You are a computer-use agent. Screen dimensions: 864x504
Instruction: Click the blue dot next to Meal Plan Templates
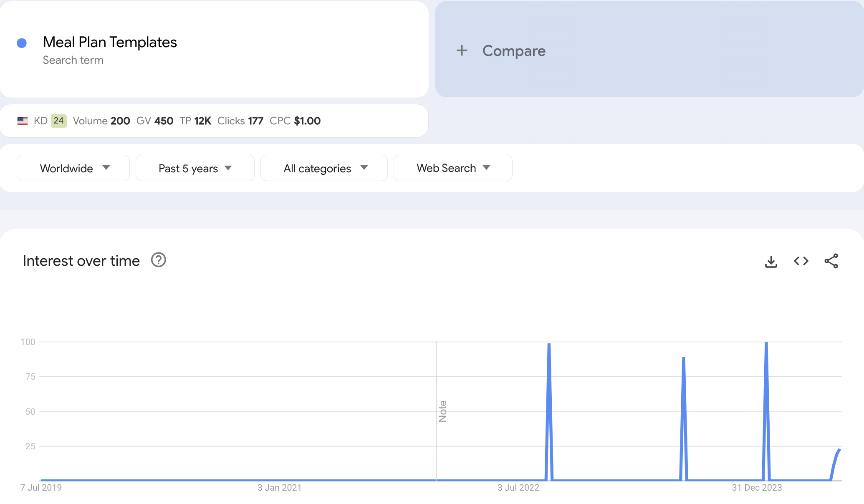(x=22, y=43)
